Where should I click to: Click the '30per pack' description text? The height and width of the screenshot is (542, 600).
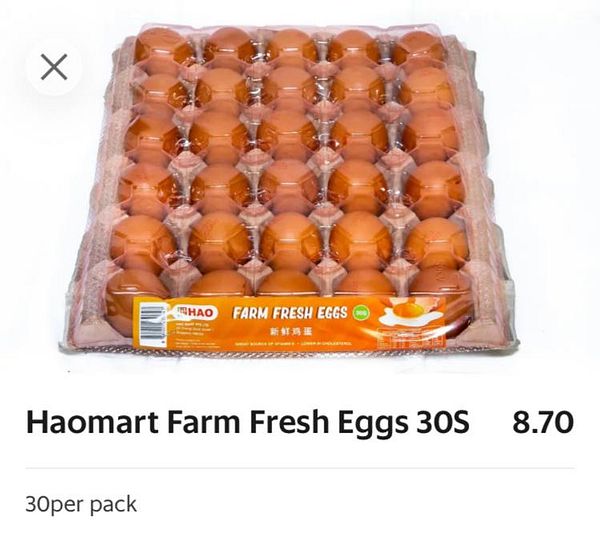point(81,504)
